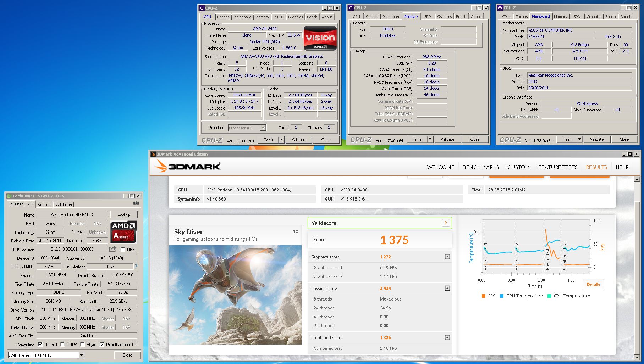644x364 pixels.
Task: Click the motherboard Model field F1A75-M
Action: pyautogui.click(x=560, y=37)
